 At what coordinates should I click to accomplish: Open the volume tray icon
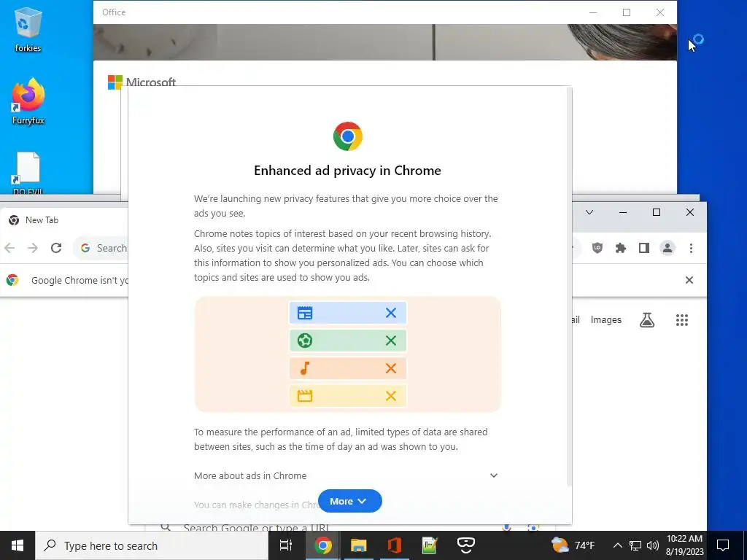653,545
